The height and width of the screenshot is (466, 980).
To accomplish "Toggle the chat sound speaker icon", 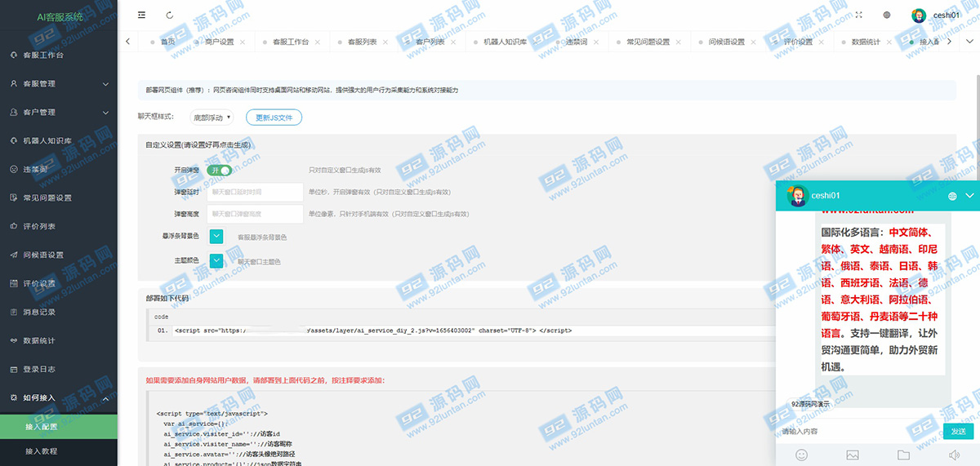I will [954, 455].
